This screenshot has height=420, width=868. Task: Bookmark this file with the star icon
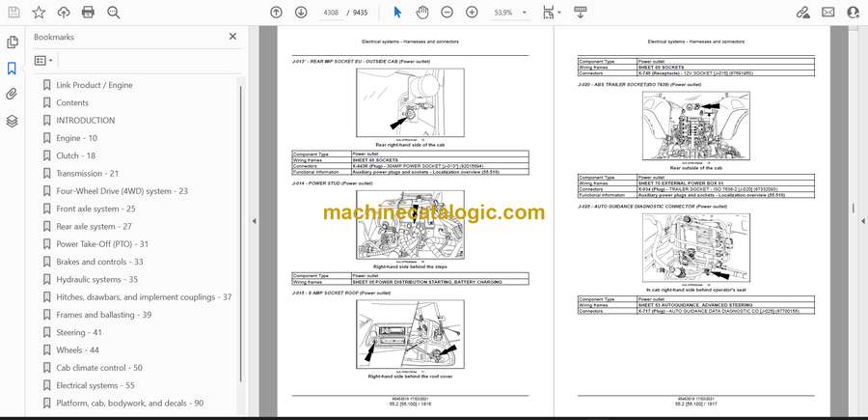point(39,13)
